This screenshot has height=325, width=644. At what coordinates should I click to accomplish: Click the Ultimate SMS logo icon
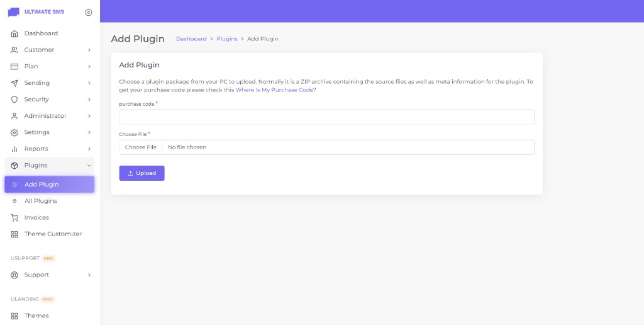click(14, 12)
